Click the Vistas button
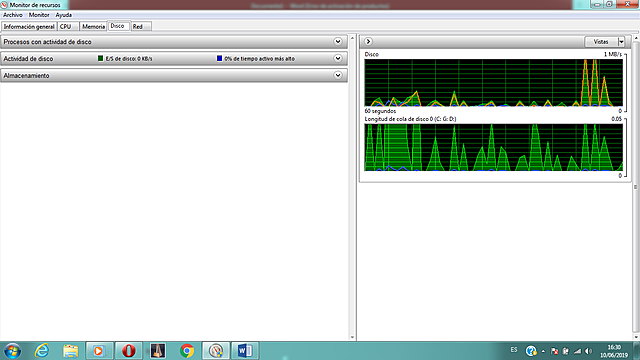The width and height of the screenshot is (640, 360). tap(601, 42)
